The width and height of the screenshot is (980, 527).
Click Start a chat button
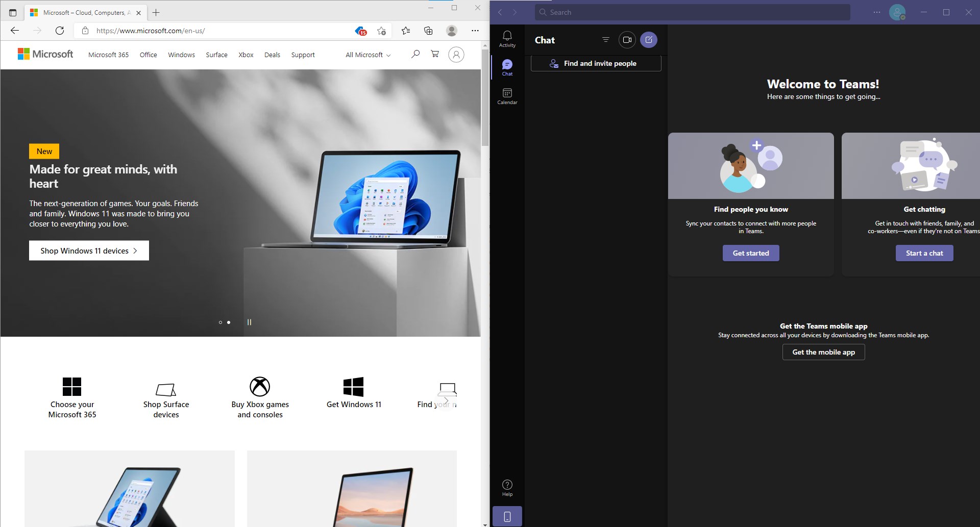click(924, 253)
